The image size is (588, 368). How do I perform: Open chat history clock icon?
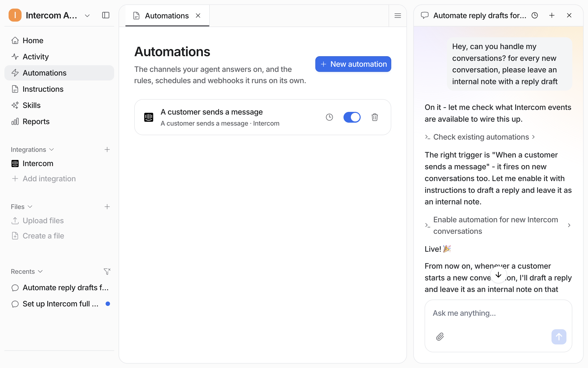coord(535,15)
